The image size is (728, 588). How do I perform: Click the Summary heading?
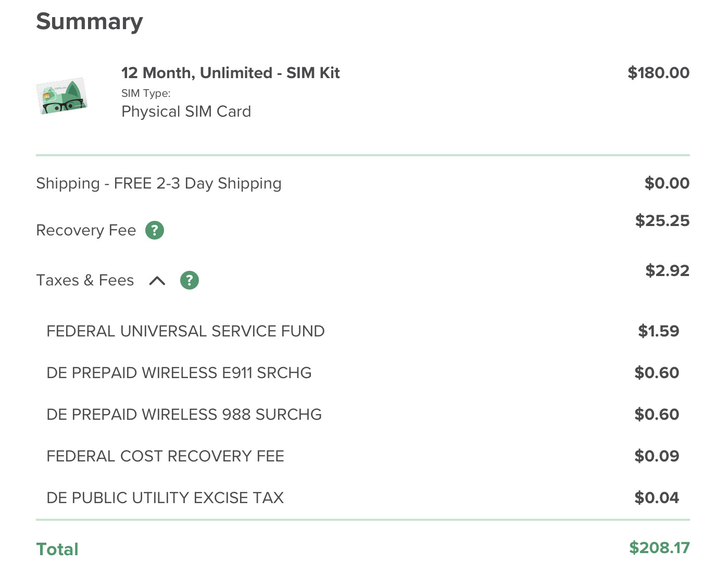pos(89,22)
